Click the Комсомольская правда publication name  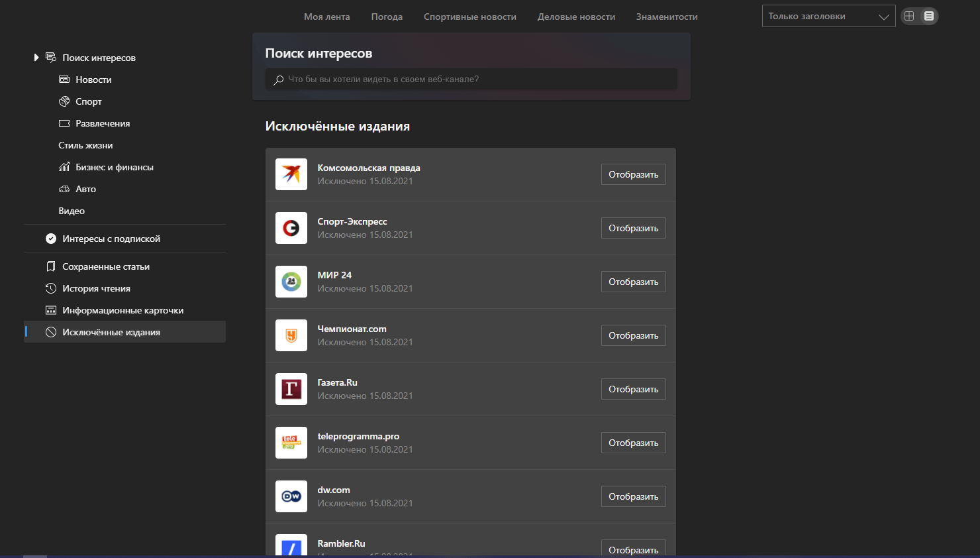(x=369, y=168)
